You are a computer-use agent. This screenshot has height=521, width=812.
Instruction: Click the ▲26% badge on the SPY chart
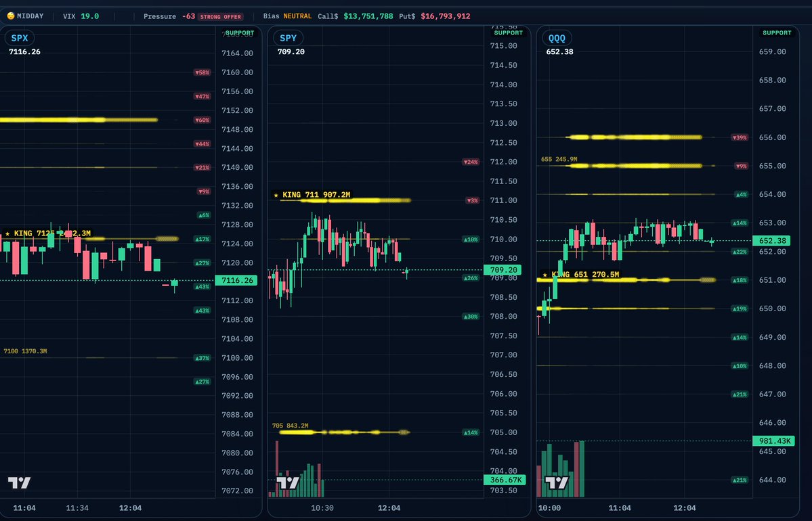pos(471,278)
